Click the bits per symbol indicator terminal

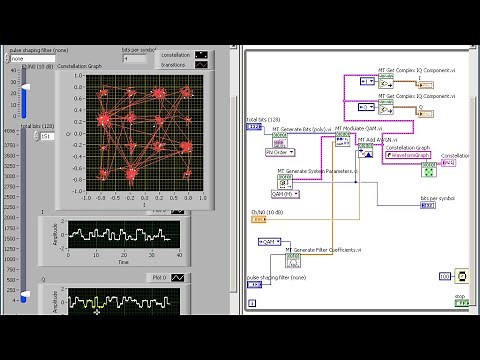[428, 205]
